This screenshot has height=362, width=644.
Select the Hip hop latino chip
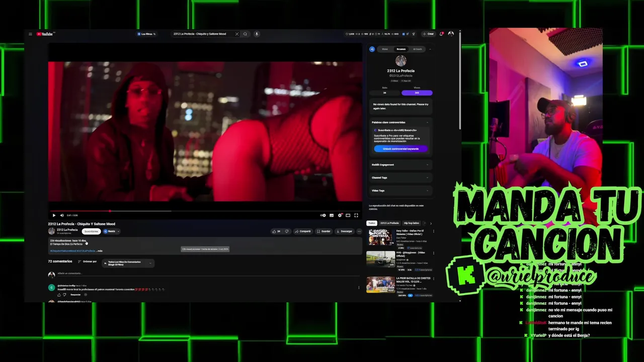(412, 223)
